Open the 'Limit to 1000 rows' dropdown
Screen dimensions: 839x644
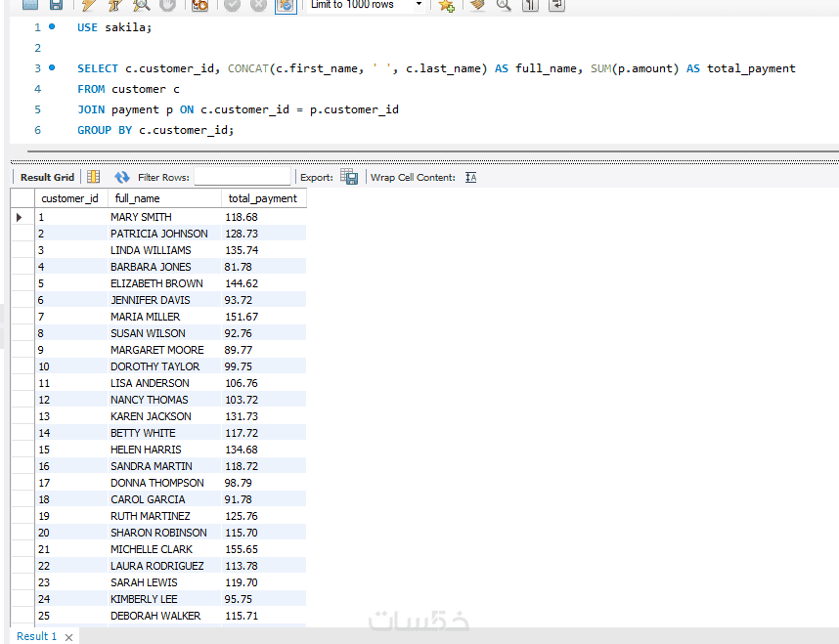pyautogui.click(x=367, y=5)
